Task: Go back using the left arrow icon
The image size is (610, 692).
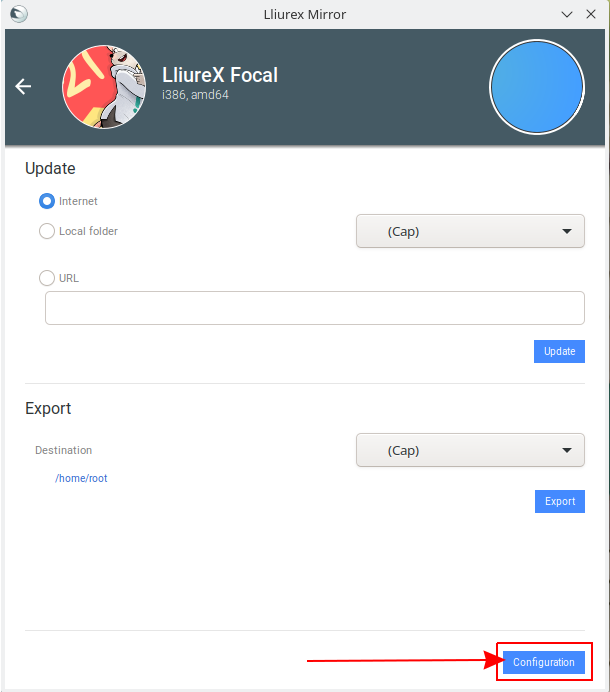Action: coord(23,86)
